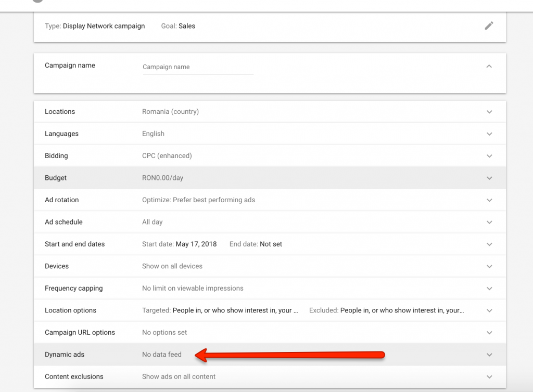The image size is (533, 392).
Task: Expand the Dynamic ads chevron
Action: pos(489,355)
